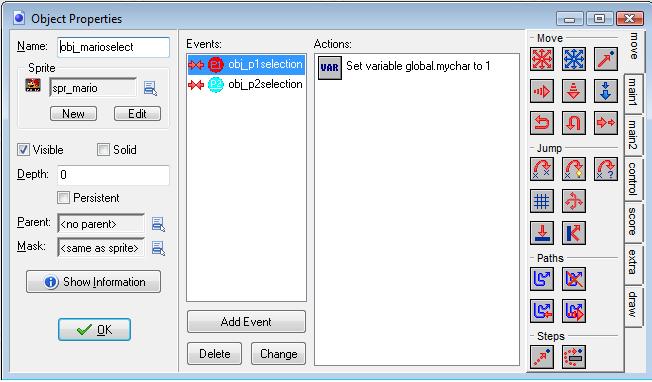Select the Speed Horizontal action icon
The image size is (652, 382).
(542, 91)
